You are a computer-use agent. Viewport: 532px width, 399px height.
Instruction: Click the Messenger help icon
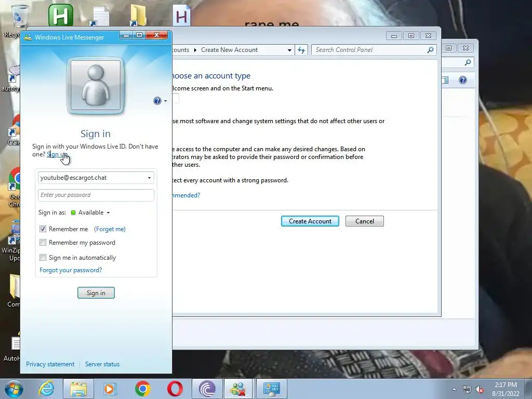(x=157, y=101)
